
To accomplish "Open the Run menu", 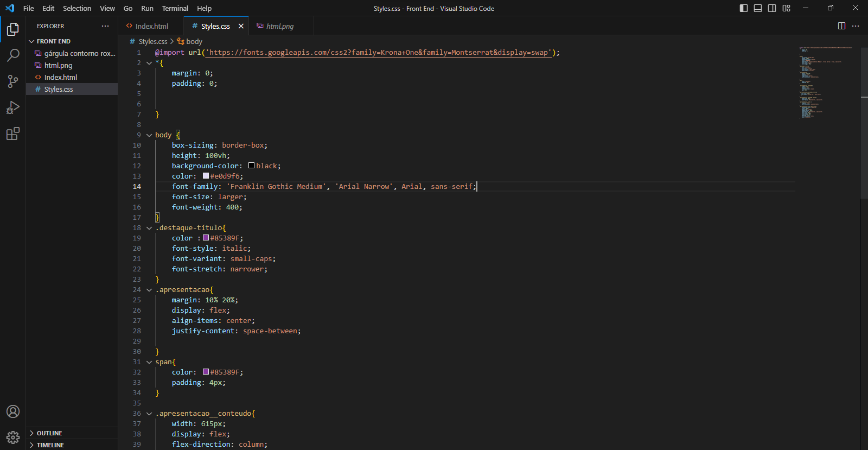I will coord(147,8).
